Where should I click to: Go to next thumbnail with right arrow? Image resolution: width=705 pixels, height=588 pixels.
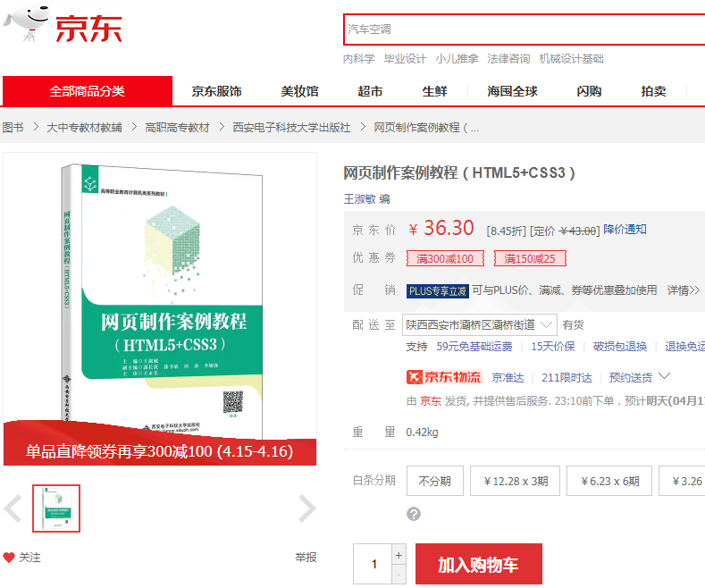[x=307, y=508]
